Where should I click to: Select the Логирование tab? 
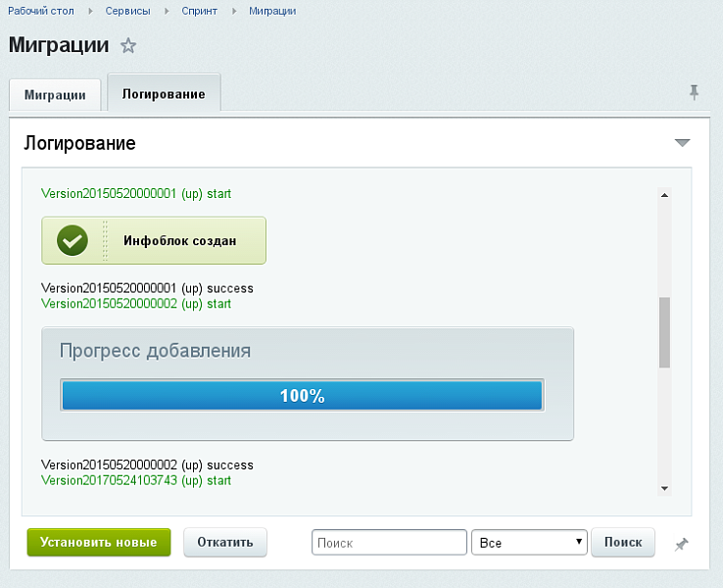click(164, 94)
